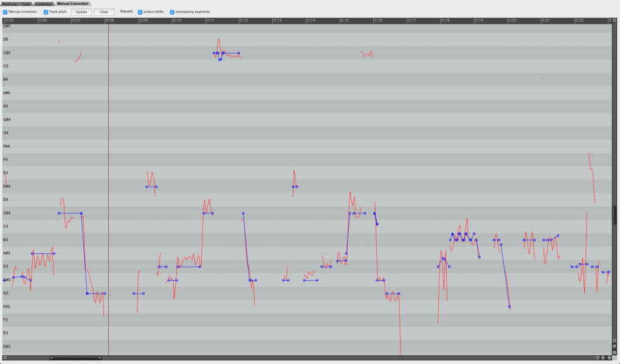Click the lowest round button on the vertical scrollbar
The image size is (620, 364).
click(614, 352)
